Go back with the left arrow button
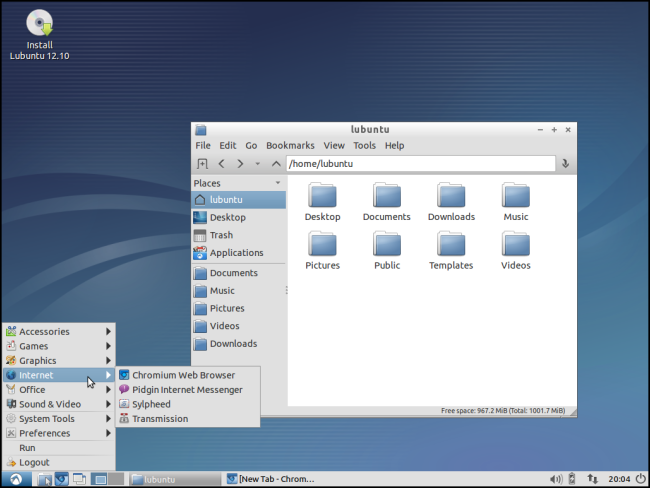Screen dimensions: 650x488 [221, 163]
